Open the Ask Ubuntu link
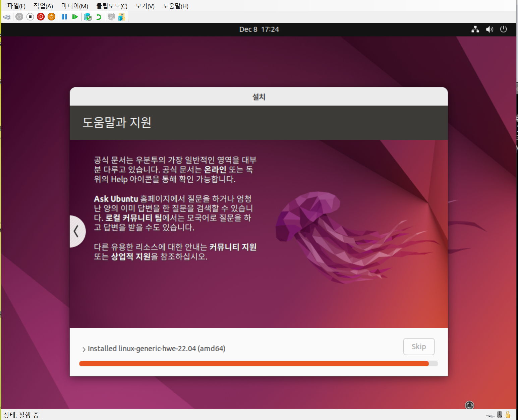This screenshot has height=420, width=518. (116, 199)
